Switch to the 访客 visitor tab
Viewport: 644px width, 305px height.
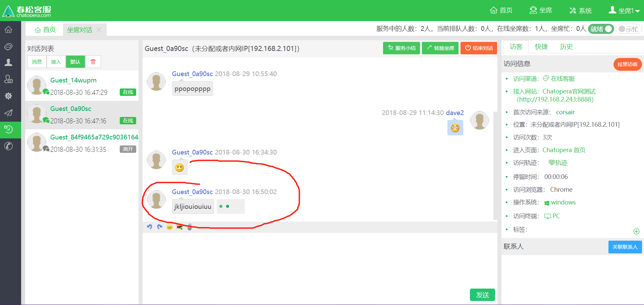point(516,47)
